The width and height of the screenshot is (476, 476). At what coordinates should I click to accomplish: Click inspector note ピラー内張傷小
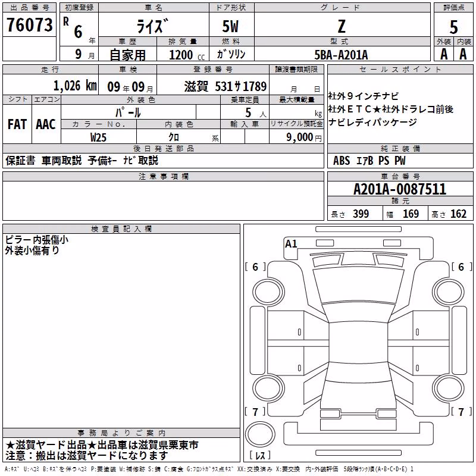36,240
